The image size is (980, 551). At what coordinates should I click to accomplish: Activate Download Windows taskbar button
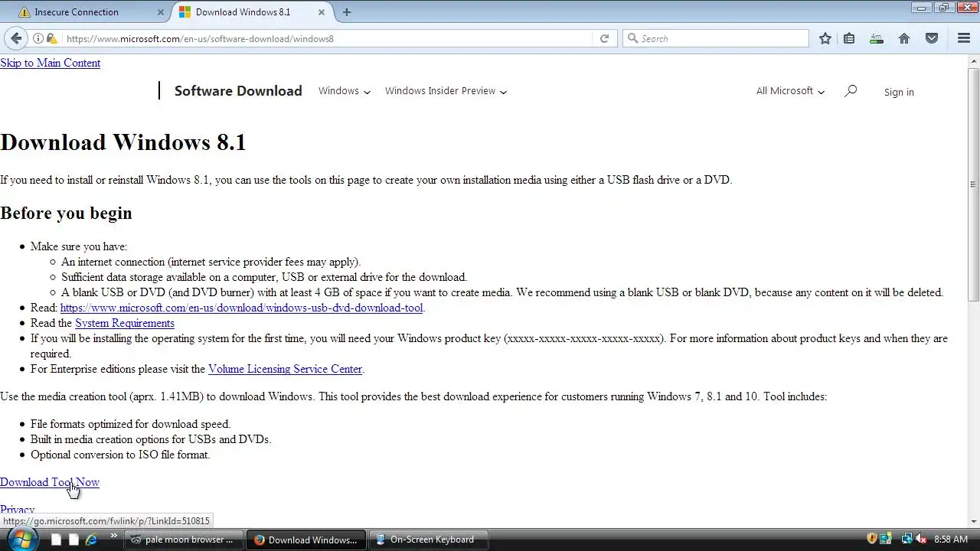305,540
